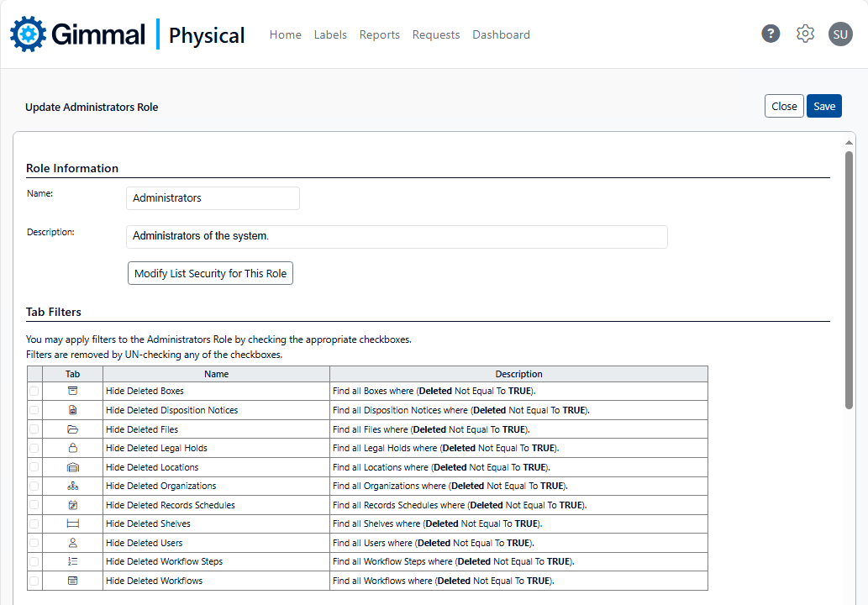Open the SU user avatar menu
Image resolution: width=868 pixels, height=605 pixels.
click(840, 34)
